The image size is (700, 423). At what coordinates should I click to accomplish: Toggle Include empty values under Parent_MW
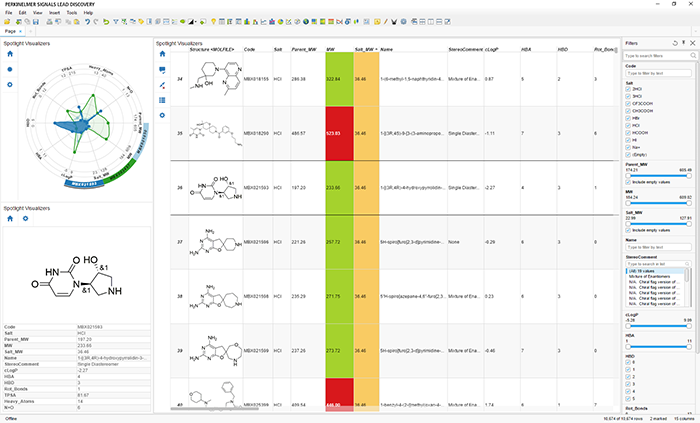click(x=628, y=182)
